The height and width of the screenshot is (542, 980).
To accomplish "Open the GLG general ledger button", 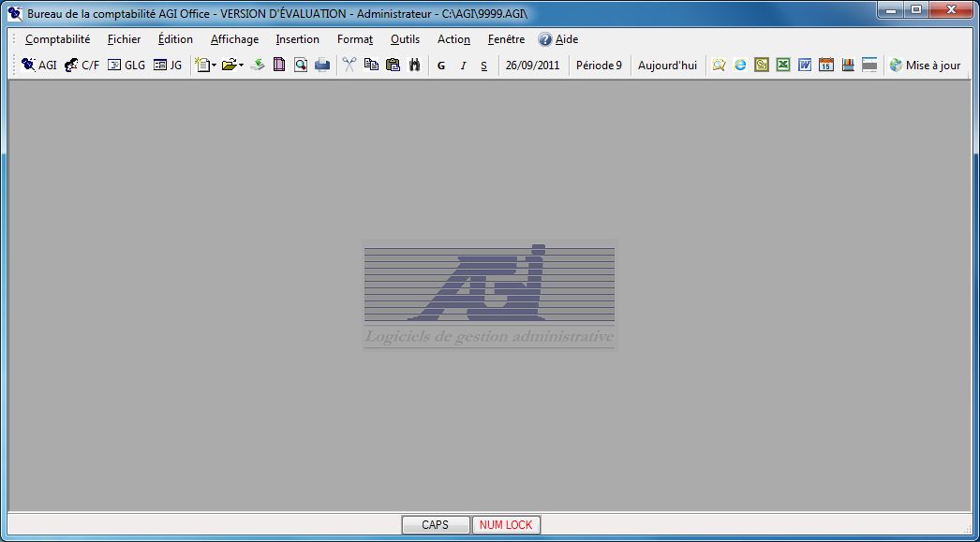I will (126, 65).
